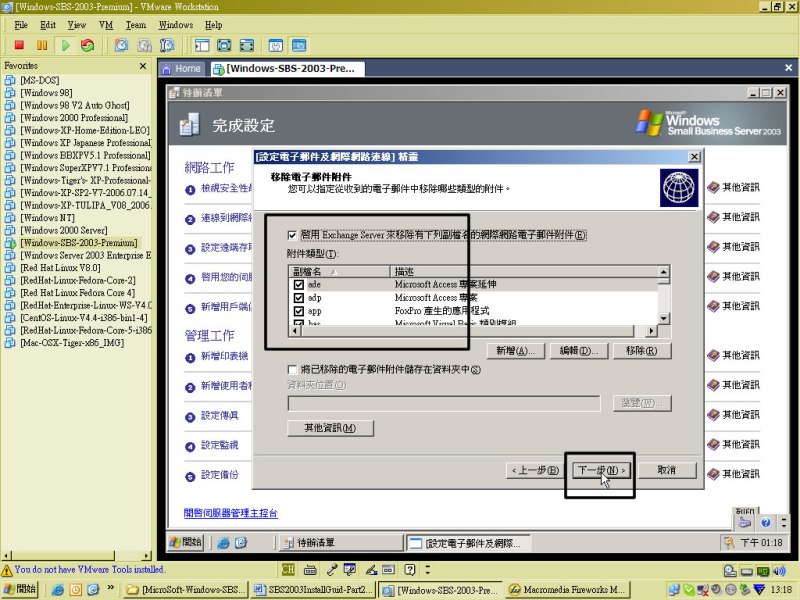Uncheck the ade extension checkbox
This screenshot has height=600, width=800.
(299, 285)
